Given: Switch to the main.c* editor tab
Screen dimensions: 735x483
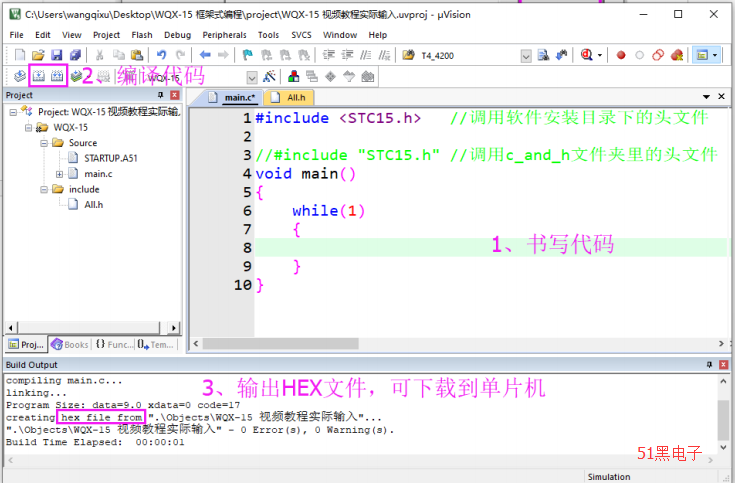Looking at the screenshot, I should pyautogui.click(x=232, y=98).
